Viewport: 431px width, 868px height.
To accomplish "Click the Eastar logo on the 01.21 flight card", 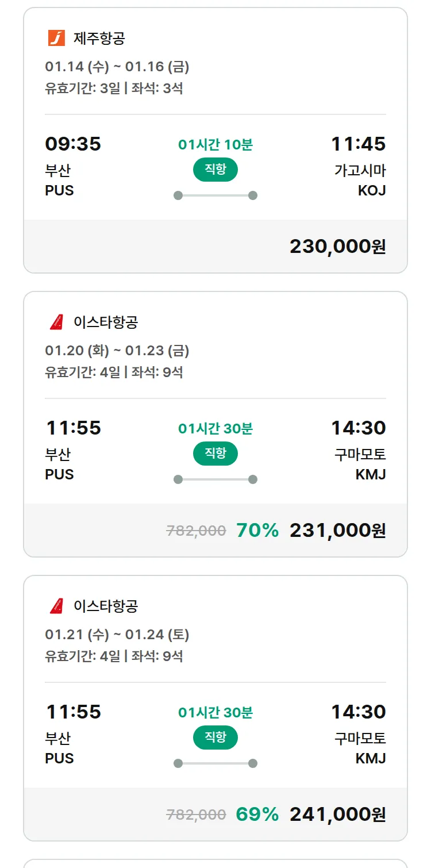I will (56, 606).
